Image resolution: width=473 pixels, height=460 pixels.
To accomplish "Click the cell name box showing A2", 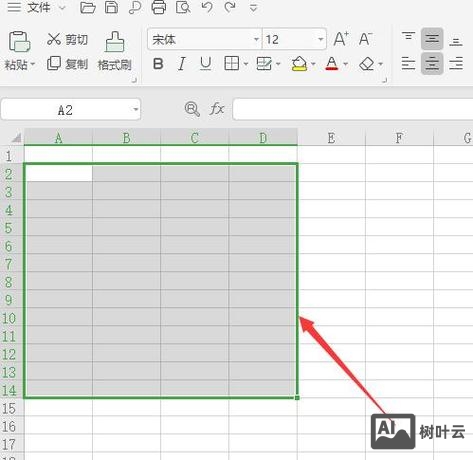I will click(x=70, y=109).
